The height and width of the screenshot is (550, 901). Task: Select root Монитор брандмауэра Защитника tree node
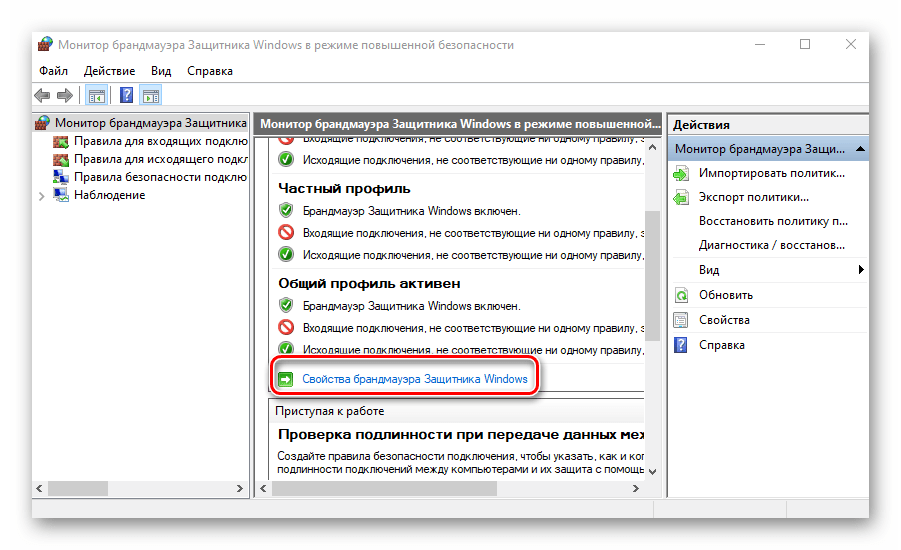(151, 123)
